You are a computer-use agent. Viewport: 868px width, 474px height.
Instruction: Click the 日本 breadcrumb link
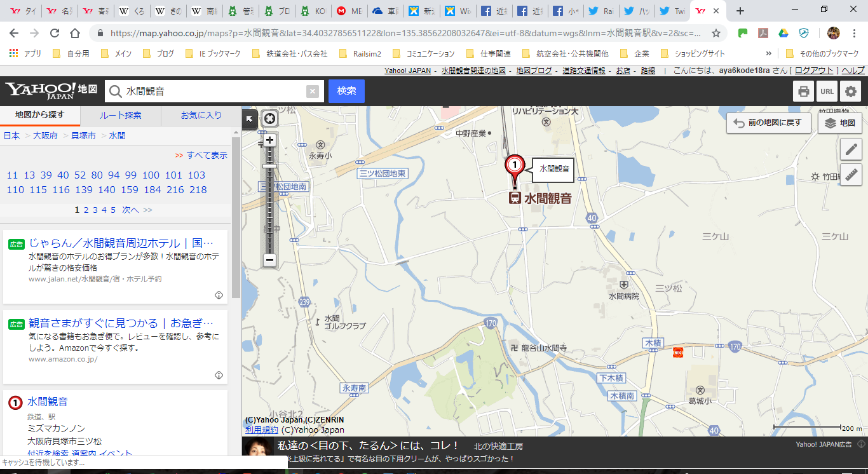tap(11, 135)
